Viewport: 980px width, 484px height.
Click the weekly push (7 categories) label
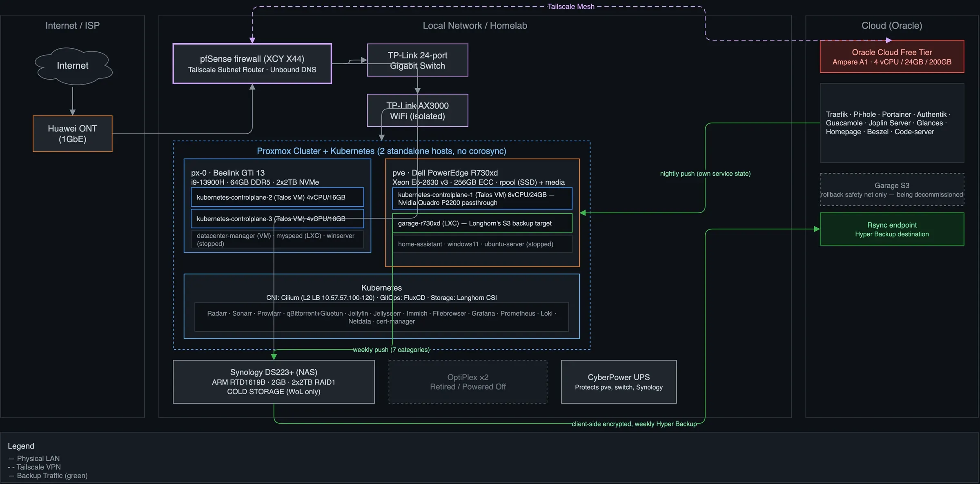pos(391,350)
